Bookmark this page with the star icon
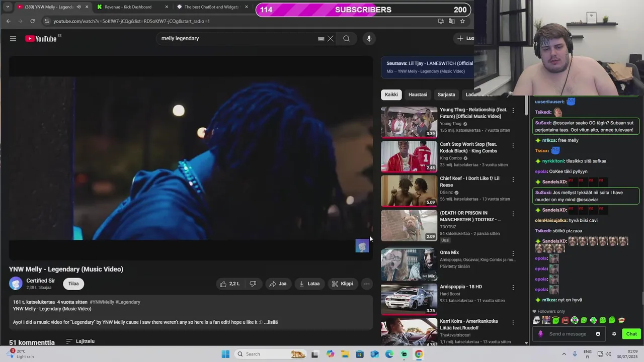644x362 pixels. pos(462,21)
